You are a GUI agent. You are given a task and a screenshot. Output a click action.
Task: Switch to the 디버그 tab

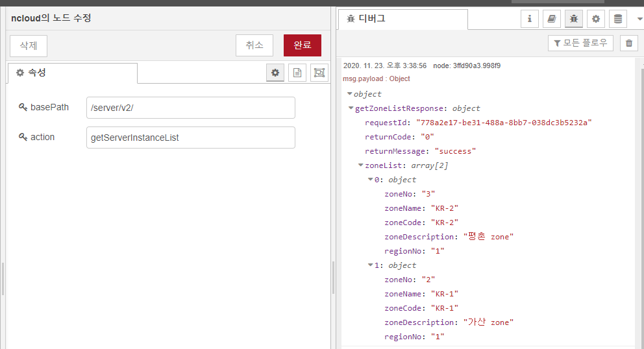403,19
